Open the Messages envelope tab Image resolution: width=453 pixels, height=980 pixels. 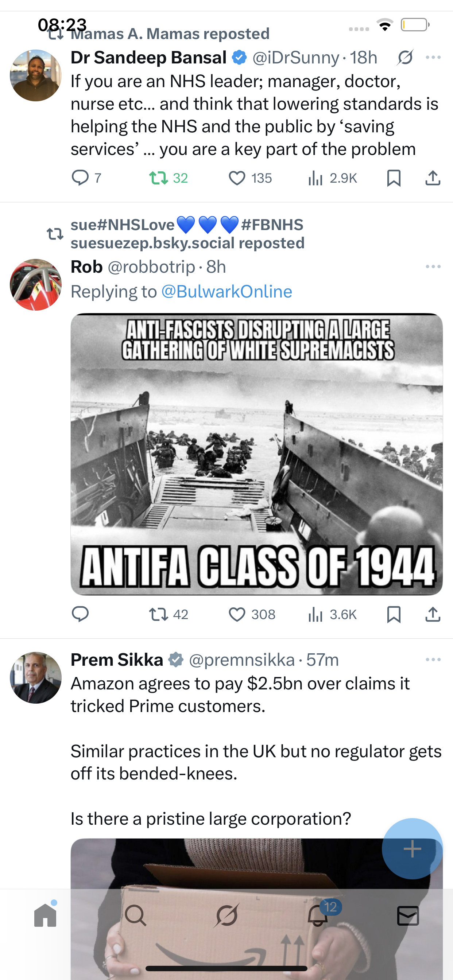click(408, 915)
